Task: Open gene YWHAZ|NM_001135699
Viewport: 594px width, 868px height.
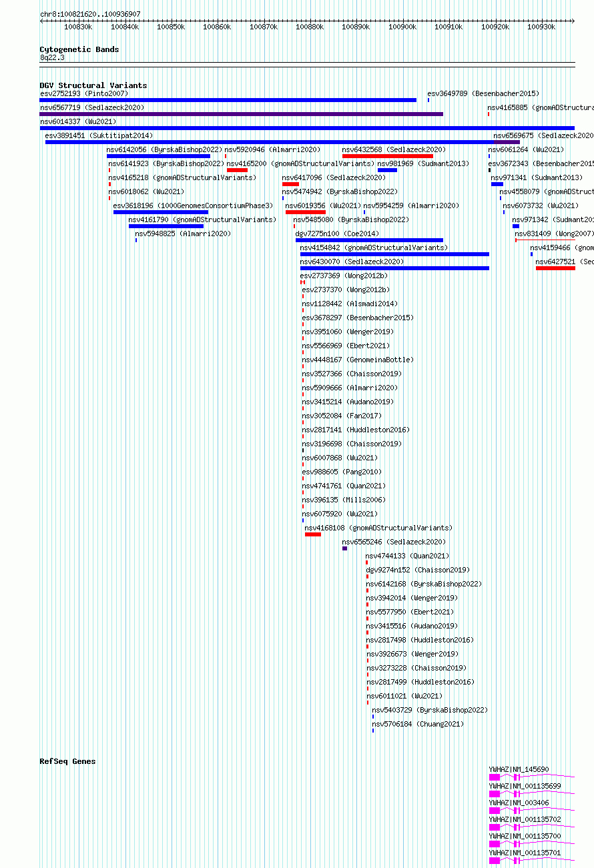Action: click(525, 786)
